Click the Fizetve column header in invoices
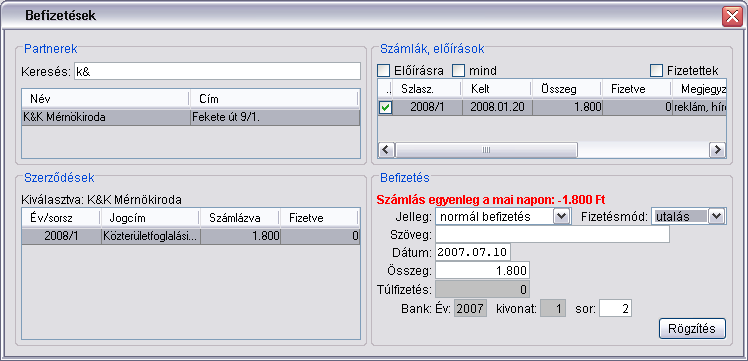The width and height of the screenshot is (748, 361). pyautogui.click(x=637, y=89)
